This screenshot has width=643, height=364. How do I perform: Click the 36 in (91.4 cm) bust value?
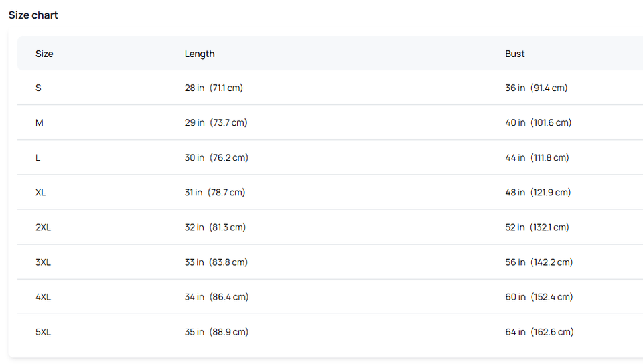[x=536, y=88]
